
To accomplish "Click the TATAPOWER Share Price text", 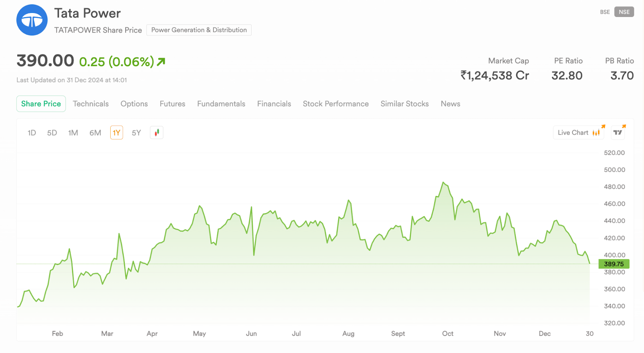I will [98, 30].
